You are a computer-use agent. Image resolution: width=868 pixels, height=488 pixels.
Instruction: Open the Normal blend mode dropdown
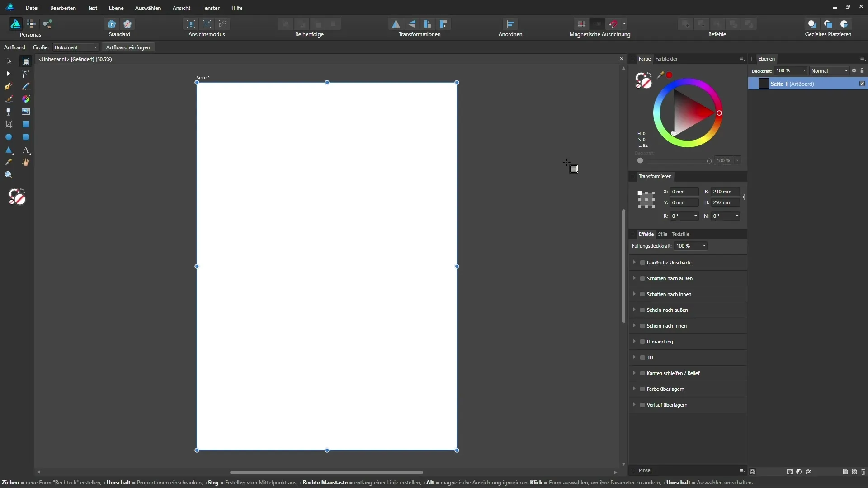(829, 71)
